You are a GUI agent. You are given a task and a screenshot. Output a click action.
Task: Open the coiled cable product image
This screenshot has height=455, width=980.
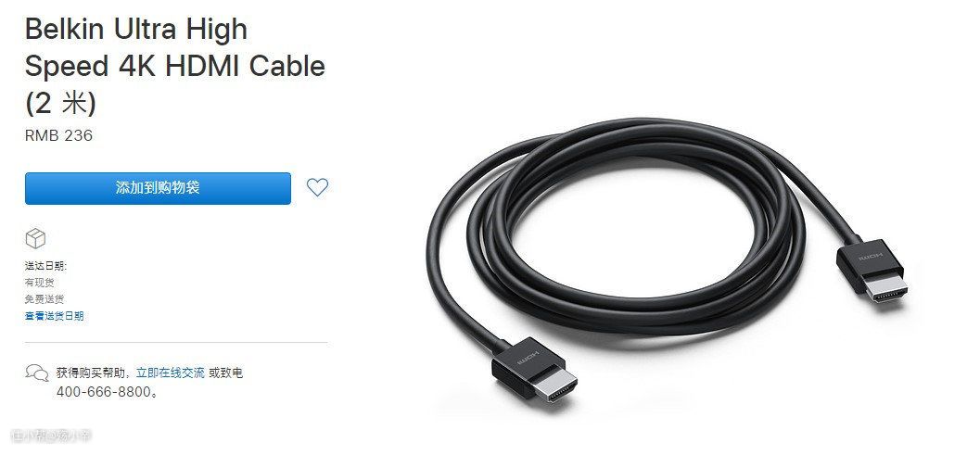[666, 259]
